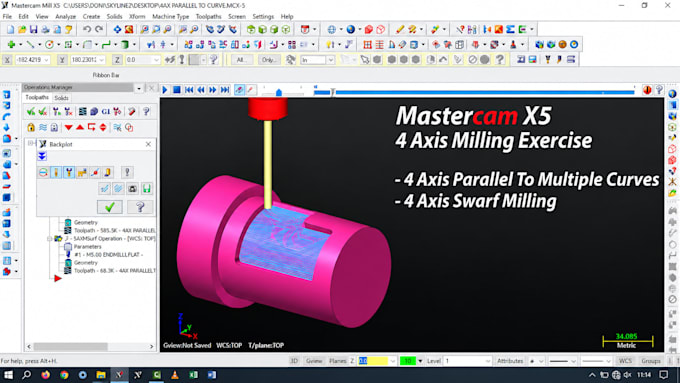Click the WCS button in status bar
Image resolution: width=680 pixels, height=383 pixels.
[625, 361]
